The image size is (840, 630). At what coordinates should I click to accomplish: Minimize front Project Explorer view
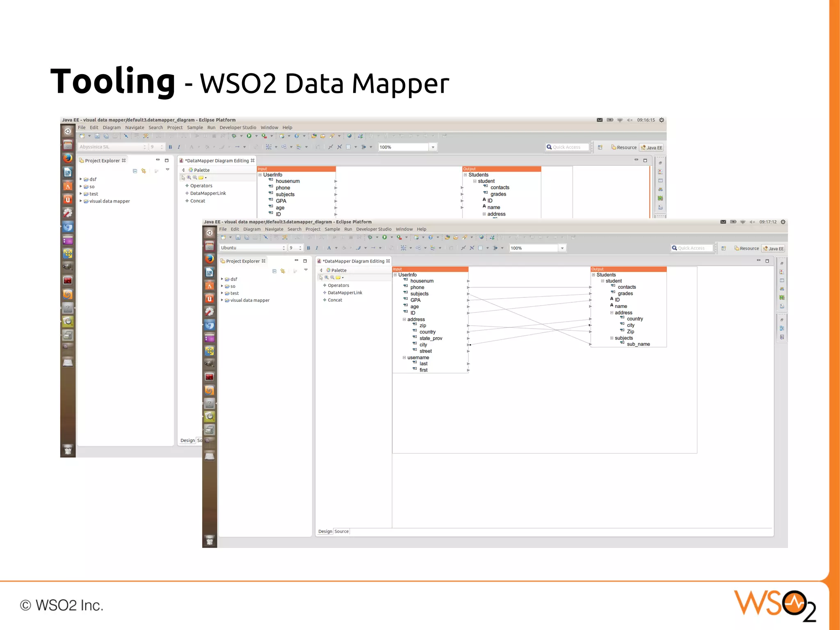click(x=296, y=260)
